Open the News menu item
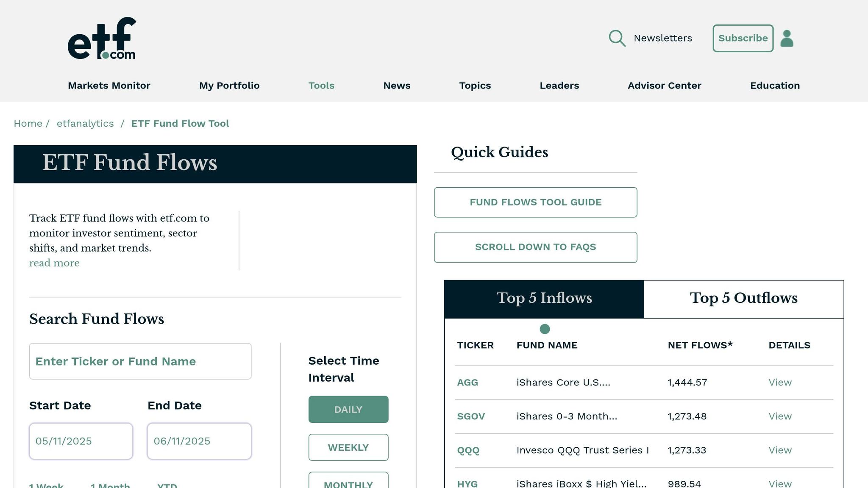 [397, 86]
